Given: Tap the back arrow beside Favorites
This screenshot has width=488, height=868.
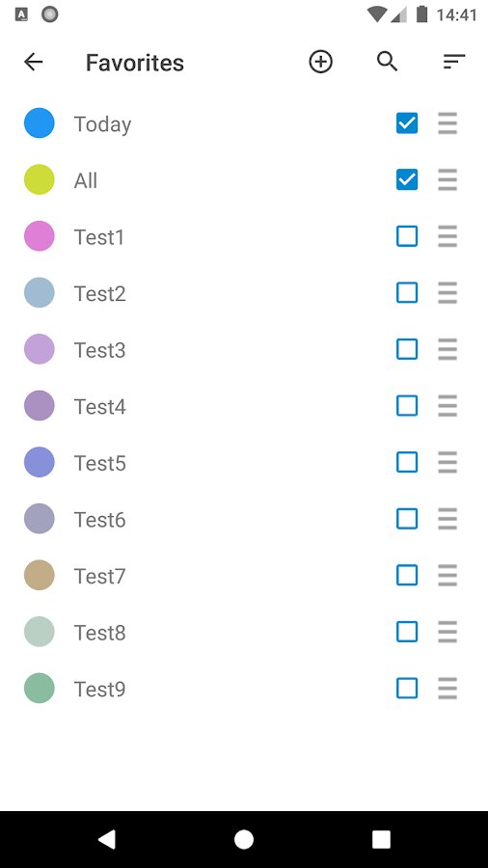Looking at the screenshot, I should (x=33, y=62).
